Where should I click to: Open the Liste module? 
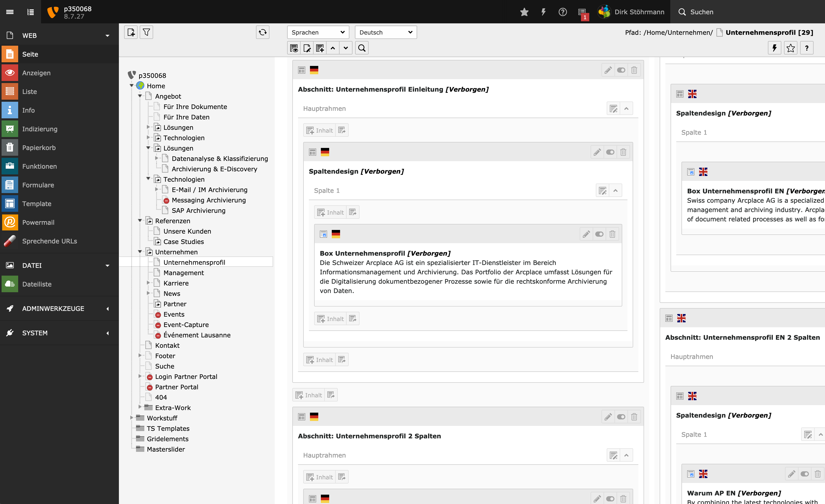(x=59, y=91)
